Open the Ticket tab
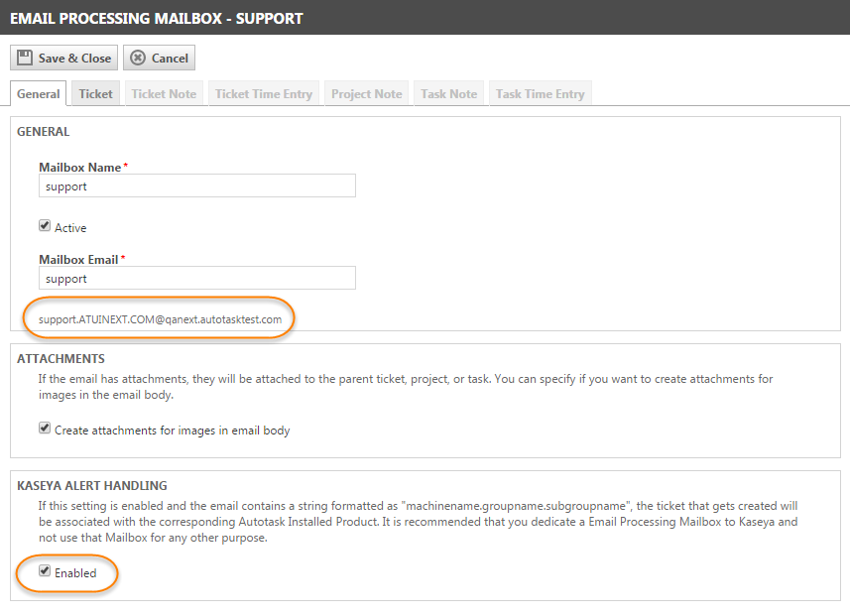Viewport: 850px width, 616px height. 96,94
